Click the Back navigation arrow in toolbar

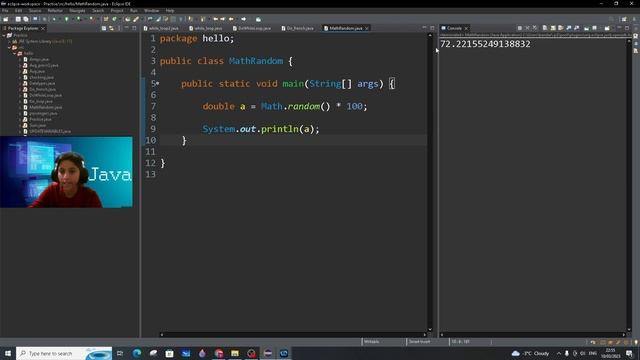pos(231,19)
